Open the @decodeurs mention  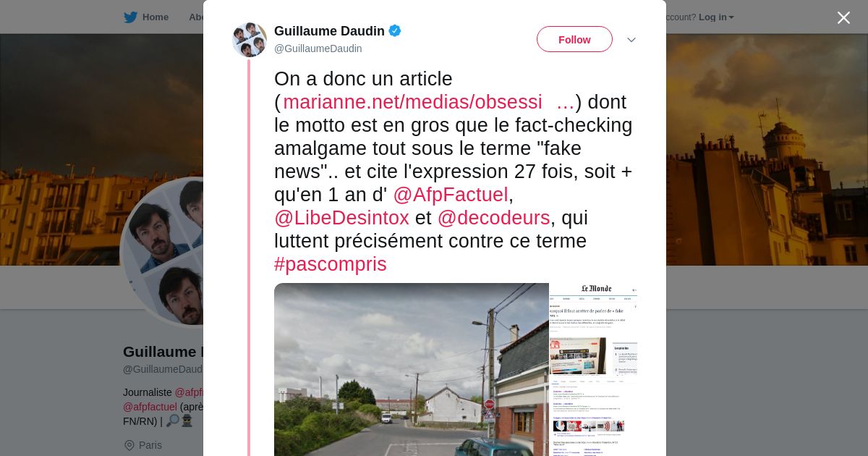[493, 218]
